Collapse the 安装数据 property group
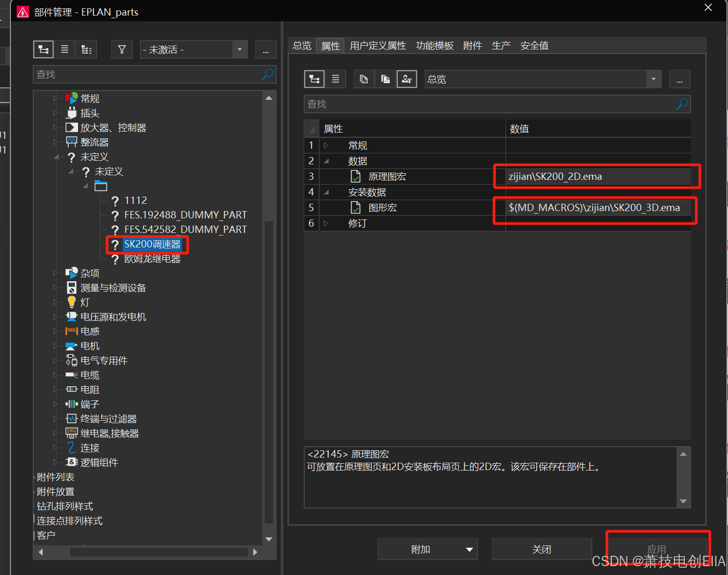This screenshot has height=575, width=728. (x=326, y=192)
